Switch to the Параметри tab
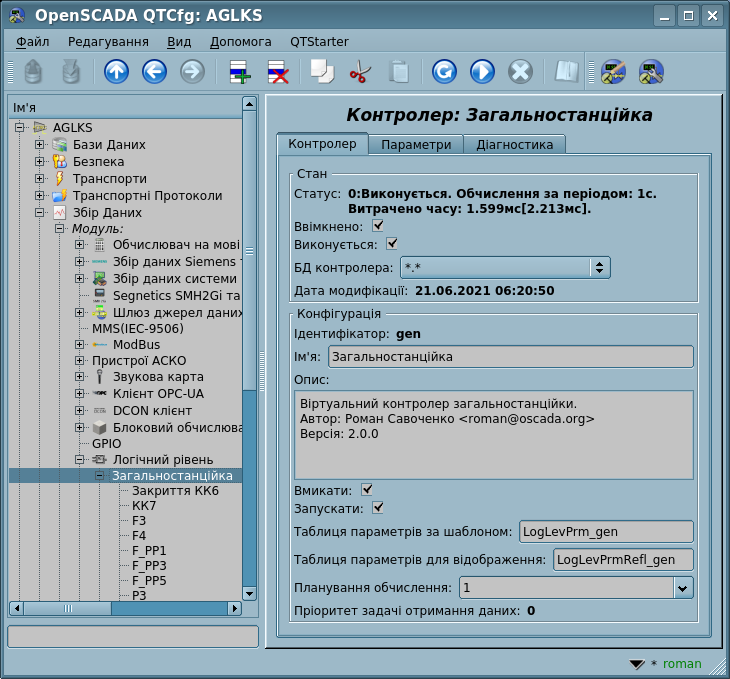 pos(416,145)
